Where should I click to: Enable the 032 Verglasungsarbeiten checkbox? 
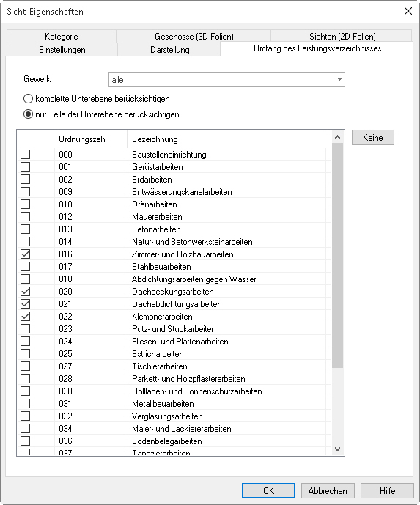point(26,416)
